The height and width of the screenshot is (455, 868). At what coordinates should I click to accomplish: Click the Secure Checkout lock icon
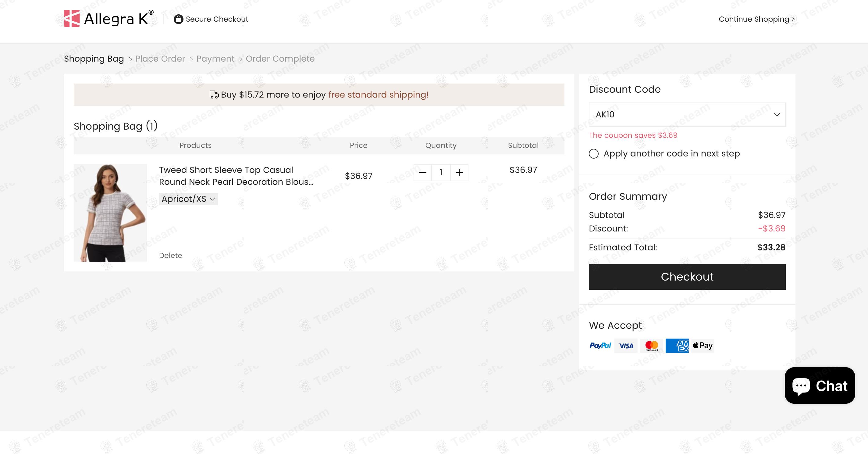pyautogui.click(x=178, y=19)
